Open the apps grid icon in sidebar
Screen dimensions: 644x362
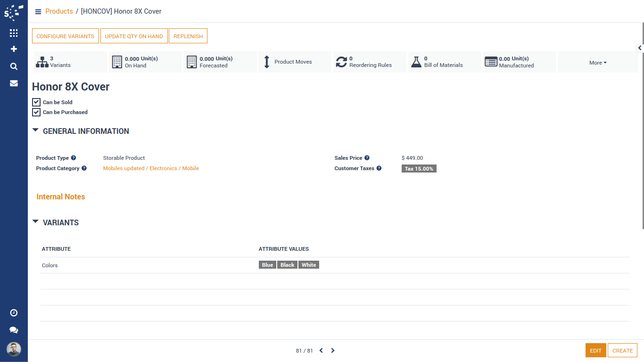(x=14, y=33)
